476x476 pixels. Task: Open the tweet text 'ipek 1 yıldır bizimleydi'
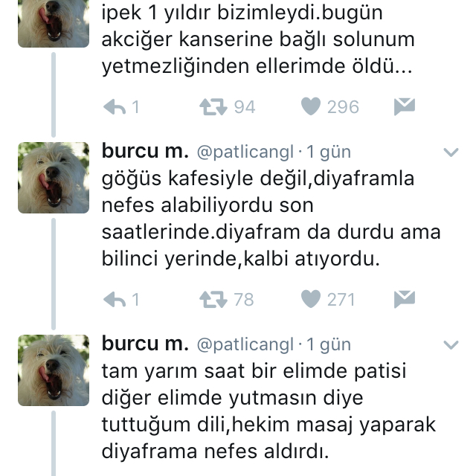click(x=258, y=39)
